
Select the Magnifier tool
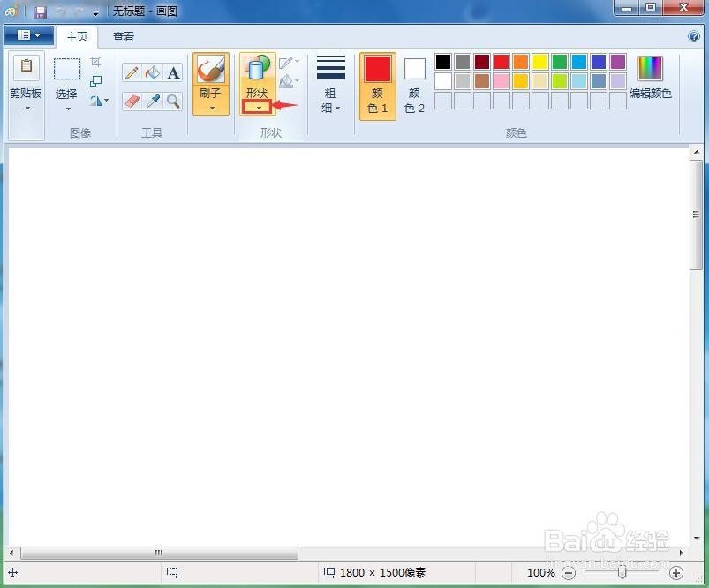(x=173, y=102)
